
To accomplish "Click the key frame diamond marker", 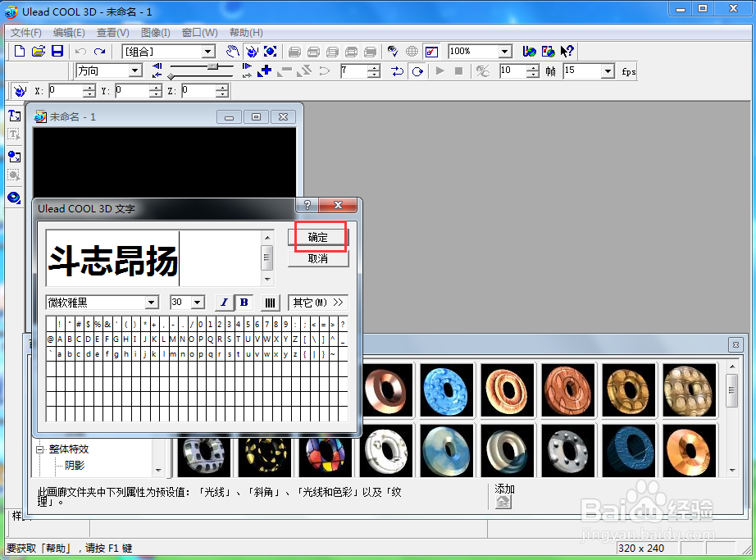I will click(x=171, y=76).
